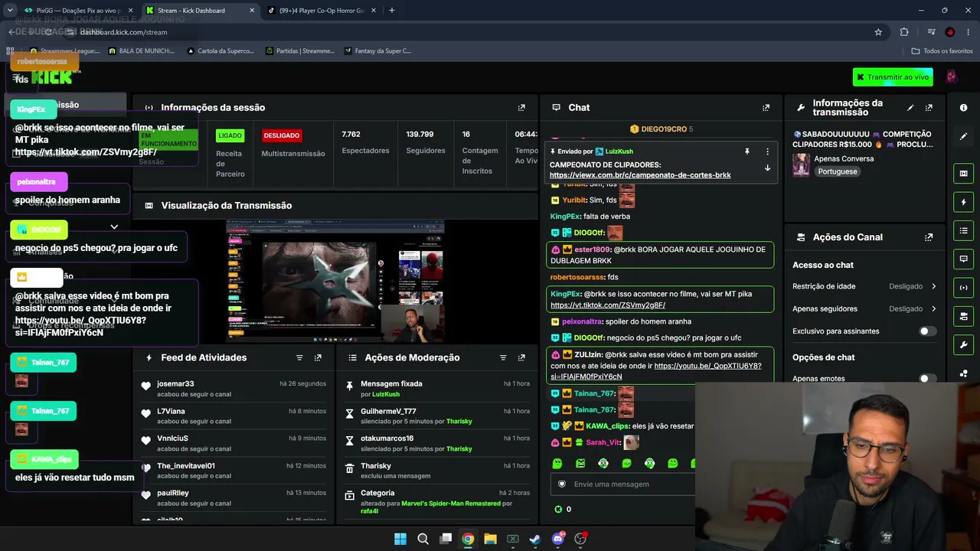
Task: Open a new browser tab
Action: 392,11
